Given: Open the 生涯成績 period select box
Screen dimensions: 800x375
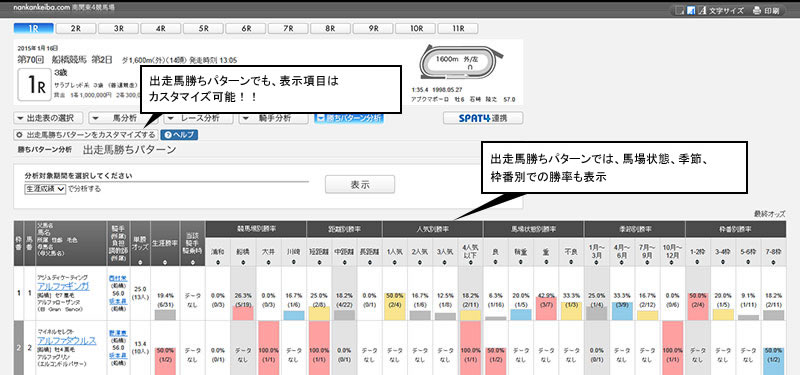Looking at the screenshot, I should (x=45, y=189).
